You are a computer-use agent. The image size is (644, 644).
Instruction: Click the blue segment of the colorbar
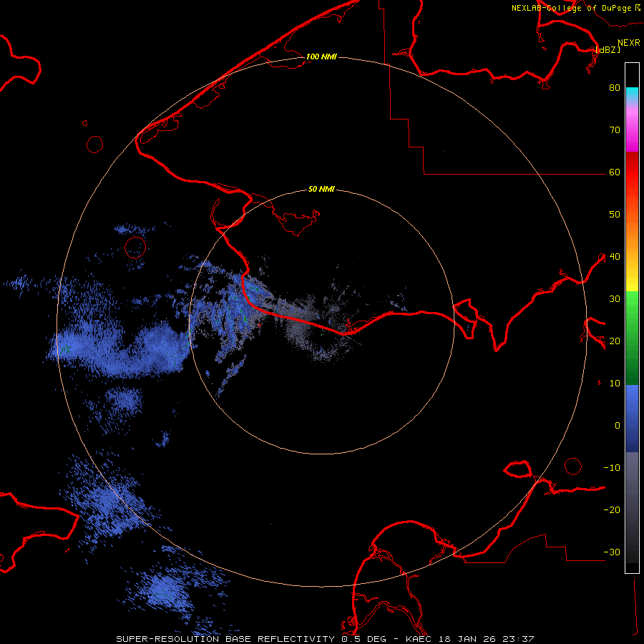pyautogui.click(x=632, y=419)
